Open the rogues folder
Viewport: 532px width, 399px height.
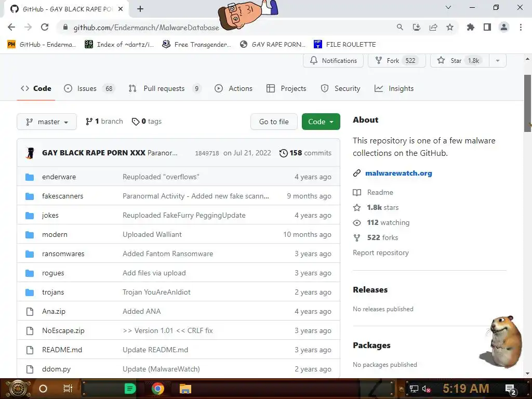point(53,273)
